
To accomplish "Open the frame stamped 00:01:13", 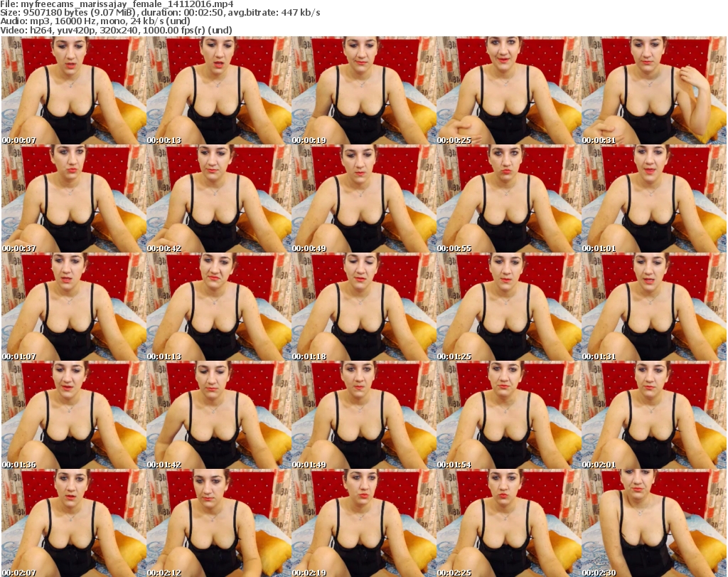I will (x=219, y=307).
